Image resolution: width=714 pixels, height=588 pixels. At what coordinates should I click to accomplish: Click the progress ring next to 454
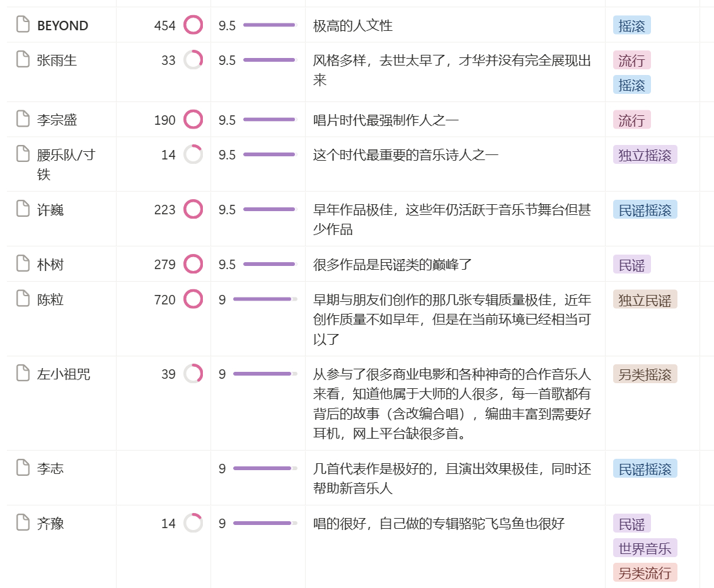193,25
